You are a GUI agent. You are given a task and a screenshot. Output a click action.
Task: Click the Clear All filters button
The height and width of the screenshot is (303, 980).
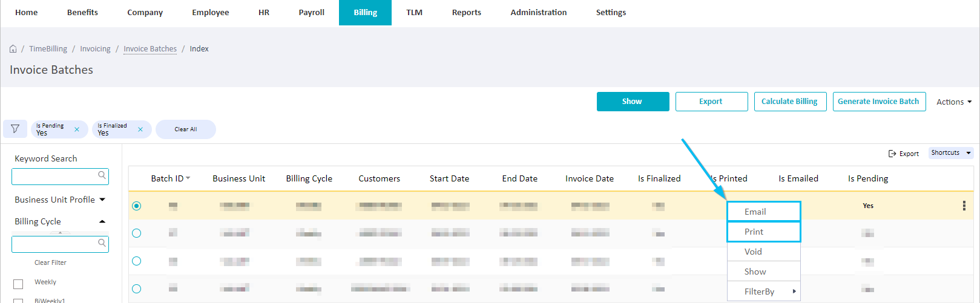(186, 129)
